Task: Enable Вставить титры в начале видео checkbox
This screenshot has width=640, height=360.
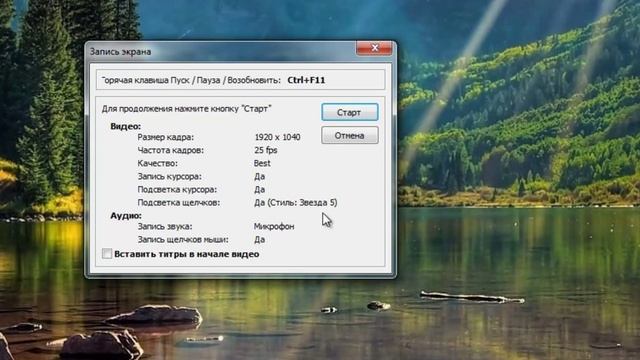Action: pos(107,254)
